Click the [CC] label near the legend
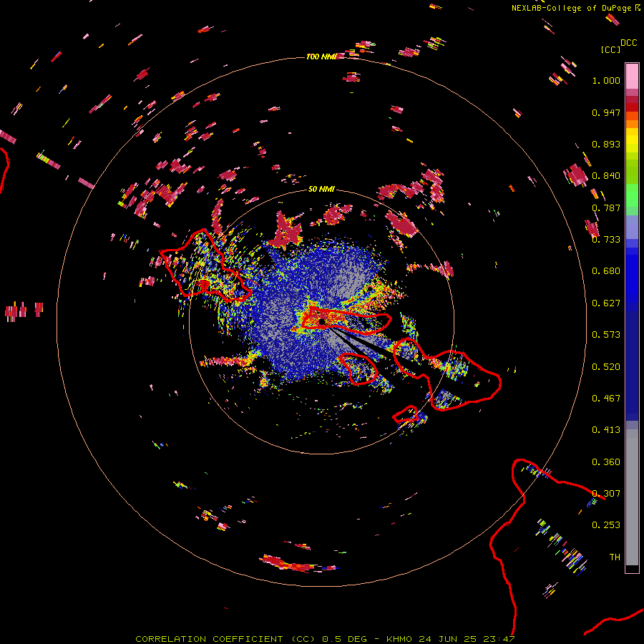The width and height of the screenshot is (644, 644). pyautogui.click(x=610, y=49)
